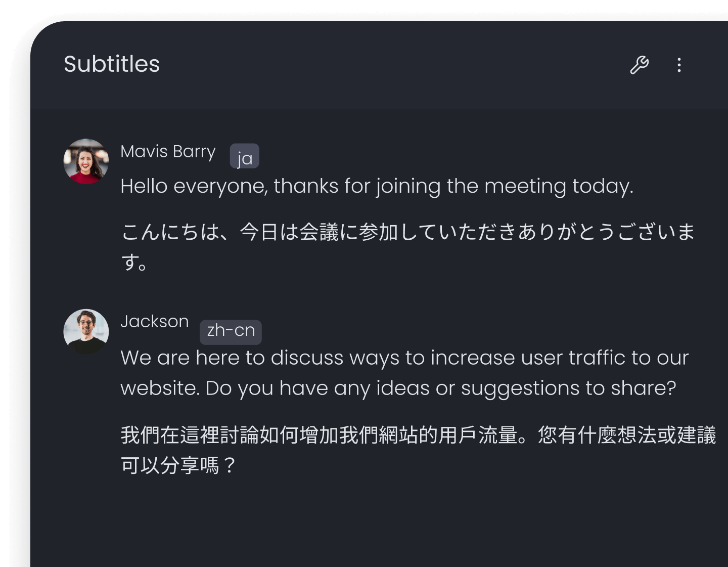Click the "zh-cn" language badge
Image resolution: width=728 pixels, height=567 pixels.
click(231, 331)
